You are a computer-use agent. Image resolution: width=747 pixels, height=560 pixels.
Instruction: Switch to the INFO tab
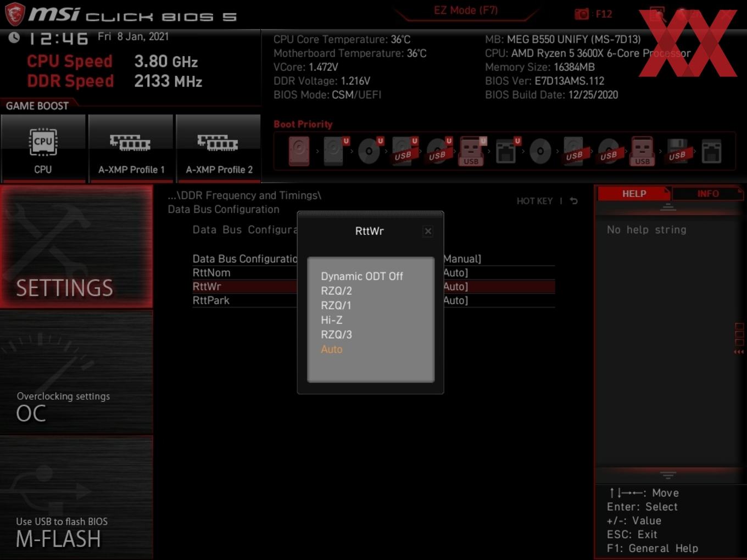pos(707,194)
